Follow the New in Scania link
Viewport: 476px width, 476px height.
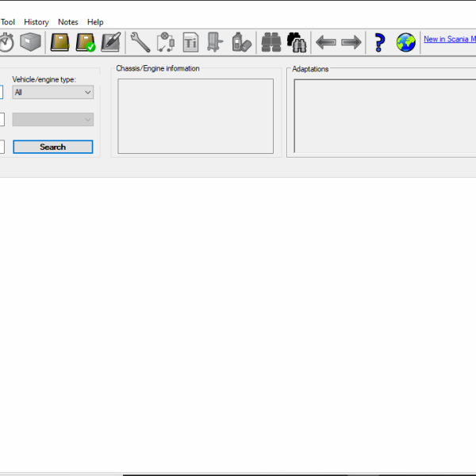pyautogui.click(x=449, y=39)
